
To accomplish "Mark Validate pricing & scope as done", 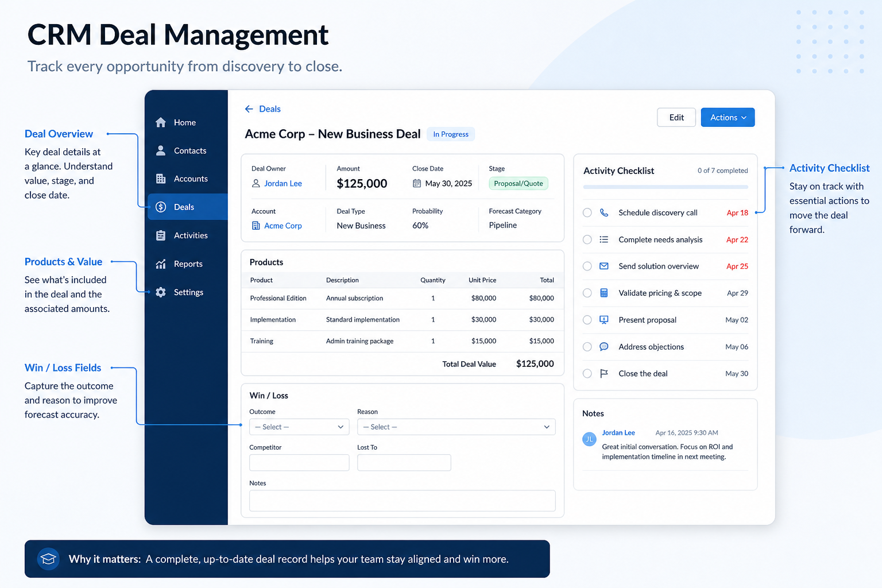I will click(587, 293).
